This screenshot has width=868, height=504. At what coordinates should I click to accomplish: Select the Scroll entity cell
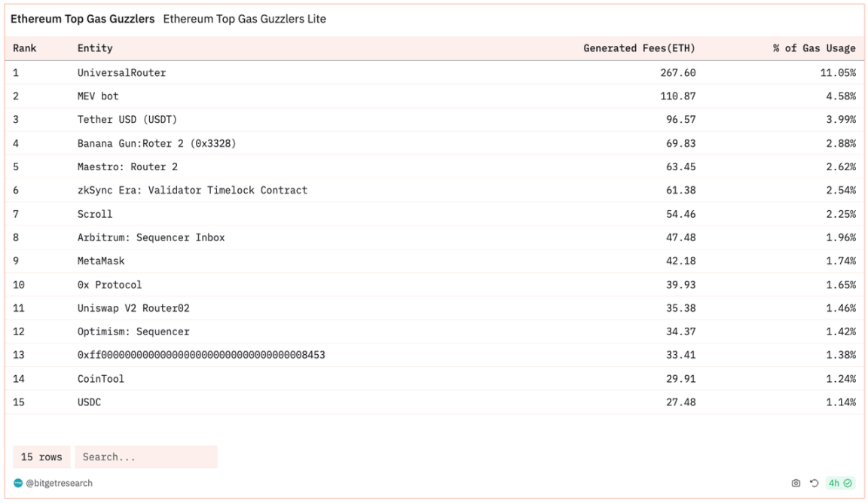pyautogui.click(x=95, y=214)
